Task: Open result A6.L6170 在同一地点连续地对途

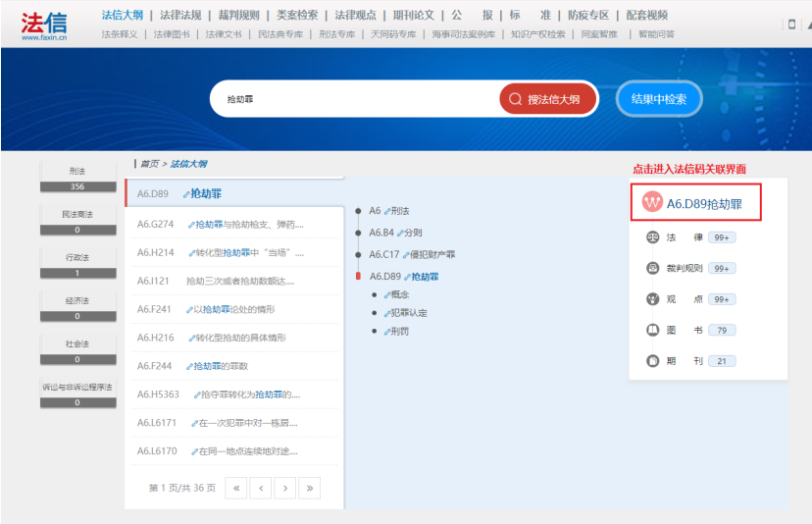Action: pyautogui.click(x=234, y=451)
